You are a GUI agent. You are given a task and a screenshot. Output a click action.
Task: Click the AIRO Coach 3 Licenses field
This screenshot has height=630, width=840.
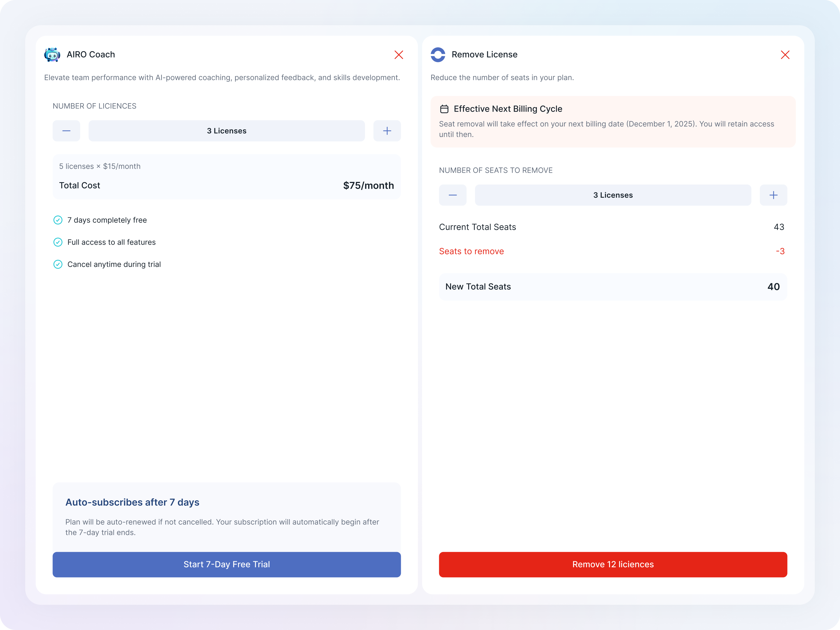coord(226,131)
